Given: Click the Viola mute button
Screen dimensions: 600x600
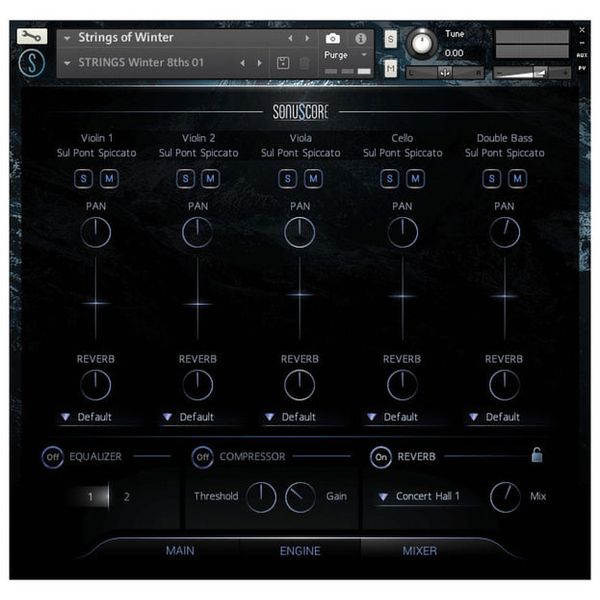Looking at the screenshot, I should [313, 179].
